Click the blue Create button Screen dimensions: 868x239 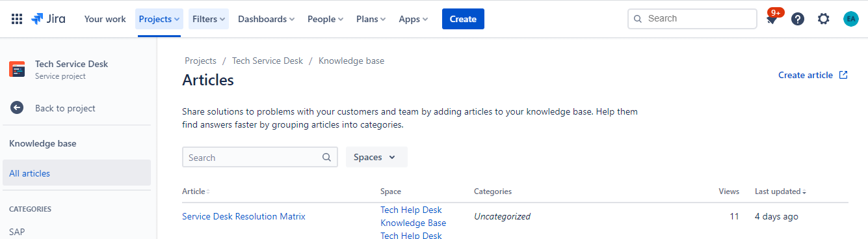[x=463, y=19]
